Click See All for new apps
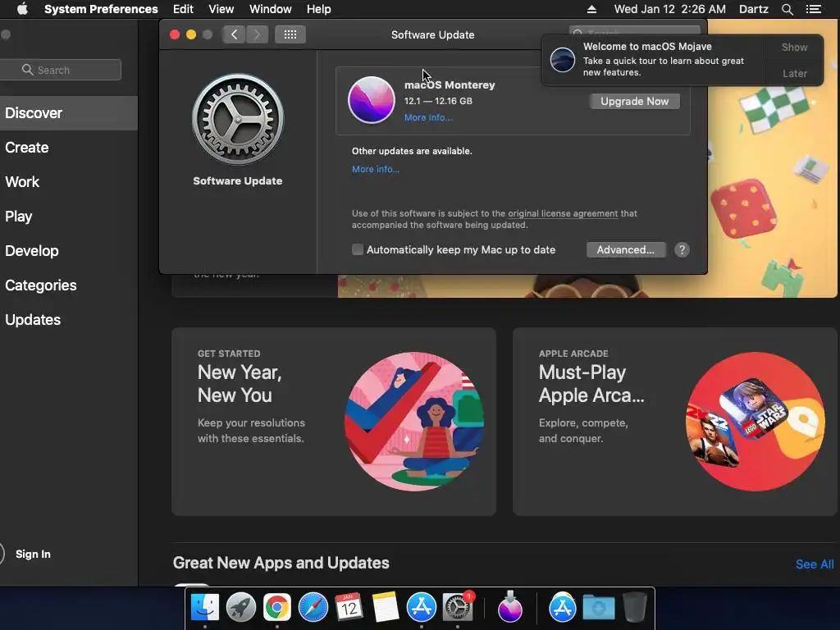The image size is (840, 630). point(815,564)
